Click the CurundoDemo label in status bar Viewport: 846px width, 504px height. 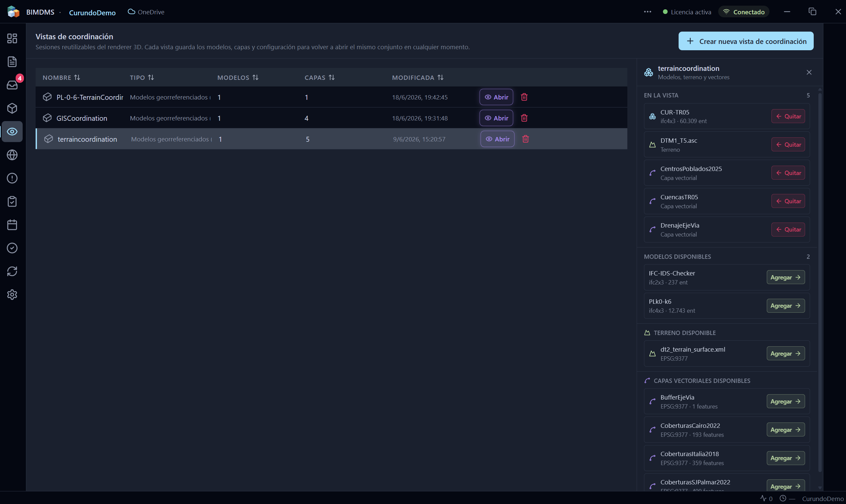point(823,499)
